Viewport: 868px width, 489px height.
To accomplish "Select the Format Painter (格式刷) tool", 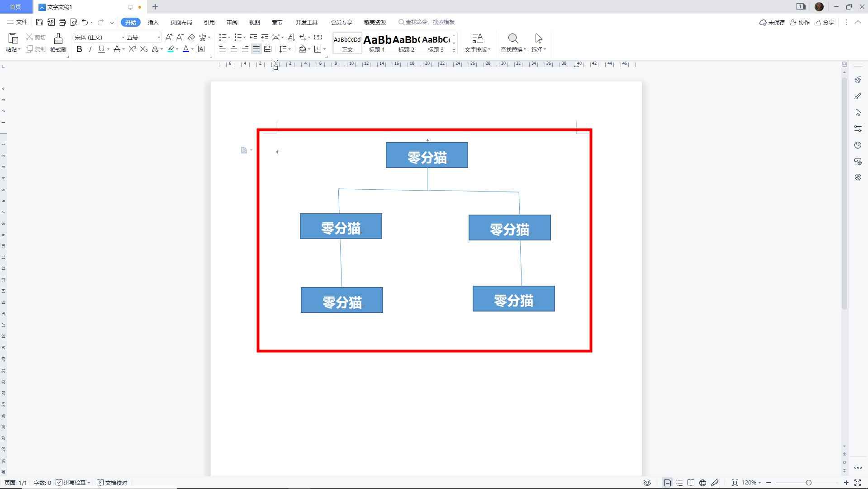I will click(x=58, y=43).
